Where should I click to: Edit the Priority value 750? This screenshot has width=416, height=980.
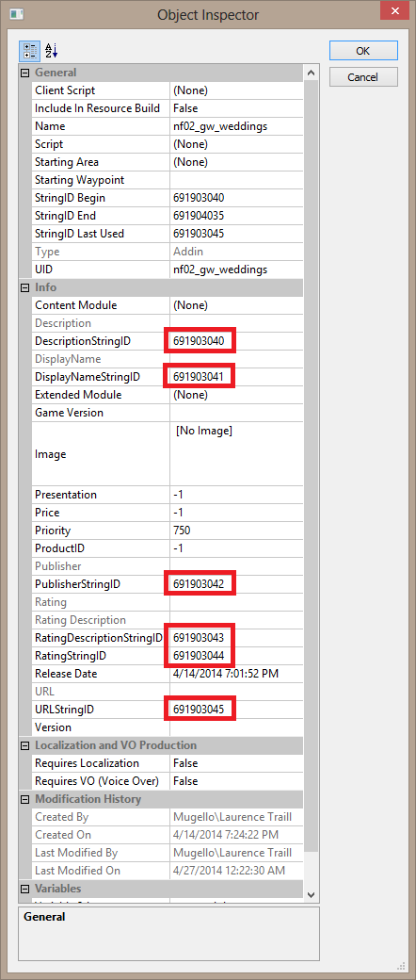pos(236,531)
